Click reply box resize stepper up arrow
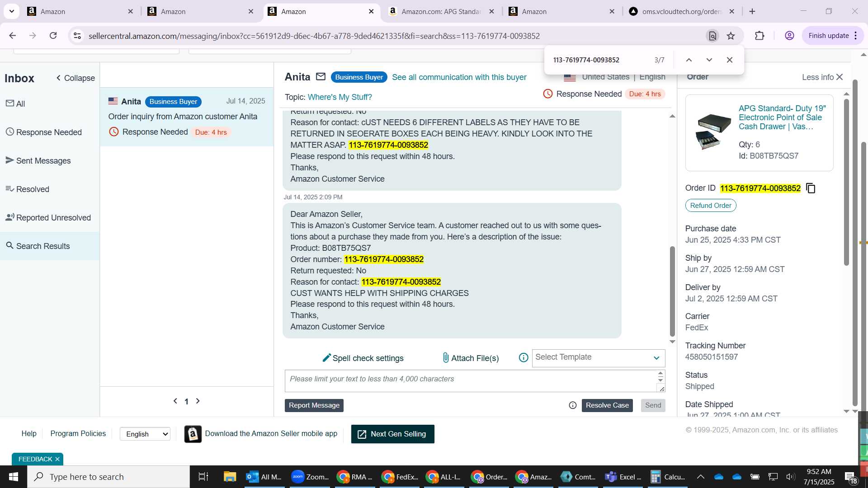 coord(660,374)
